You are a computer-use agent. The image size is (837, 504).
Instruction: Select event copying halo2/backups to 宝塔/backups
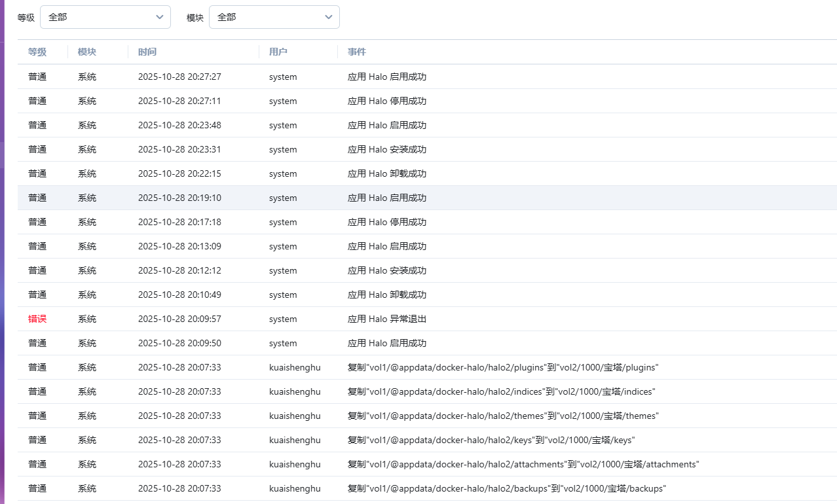(x=507, y=488)
